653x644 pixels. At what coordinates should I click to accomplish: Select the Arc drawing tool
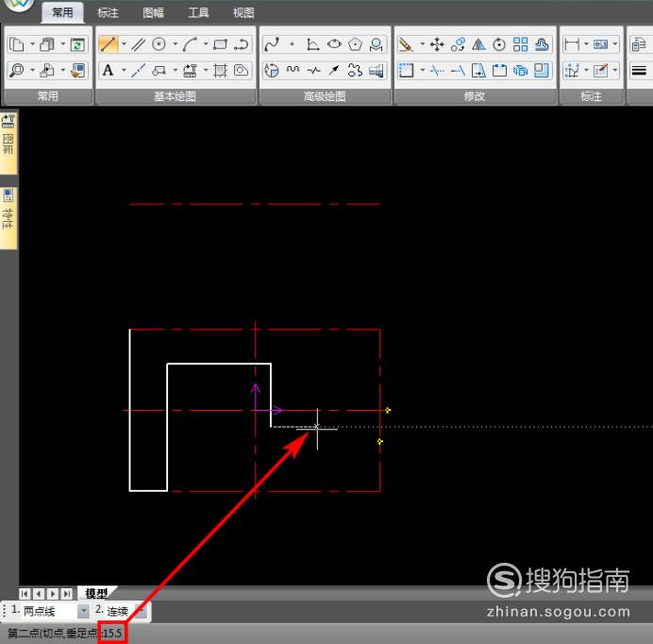pos(190,44)
